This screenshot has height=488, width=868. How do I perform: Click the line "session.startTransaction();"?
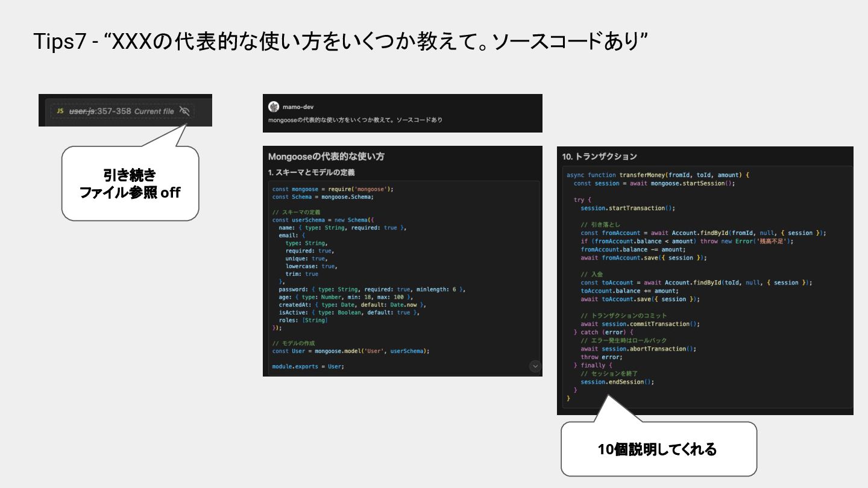[627, 208]
